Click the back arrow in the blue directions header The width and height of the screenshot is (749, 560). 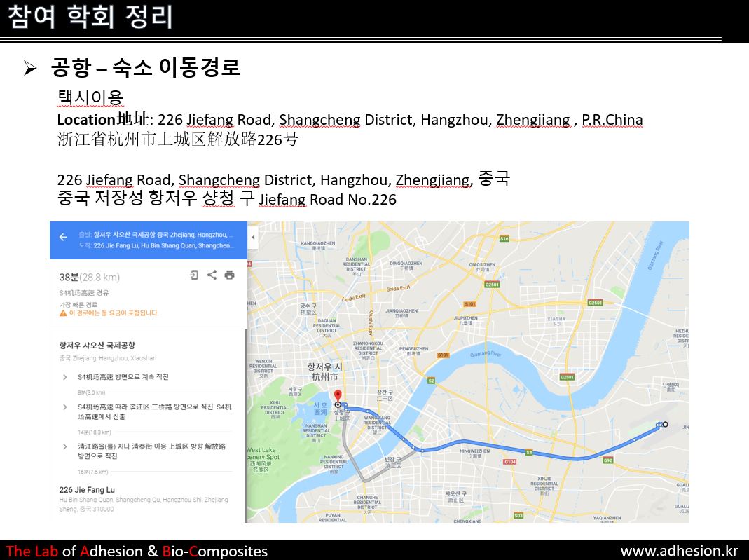click(63, 237)
